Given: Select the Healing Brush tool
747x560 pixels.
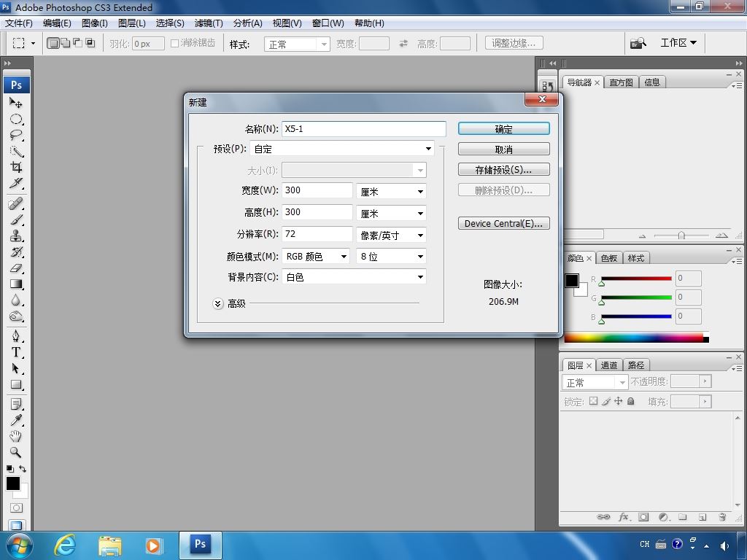Looking at the screenshot, I should [x=16, y=204].
